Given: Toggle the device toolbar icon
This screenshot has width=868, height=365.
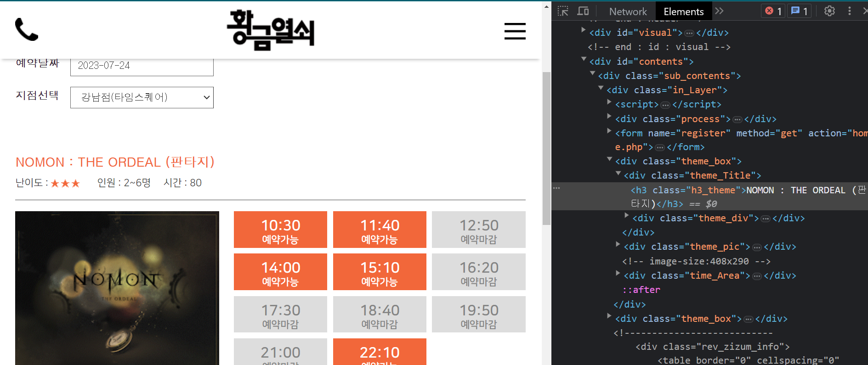Looking at the screenshot, I should [583, 11].
